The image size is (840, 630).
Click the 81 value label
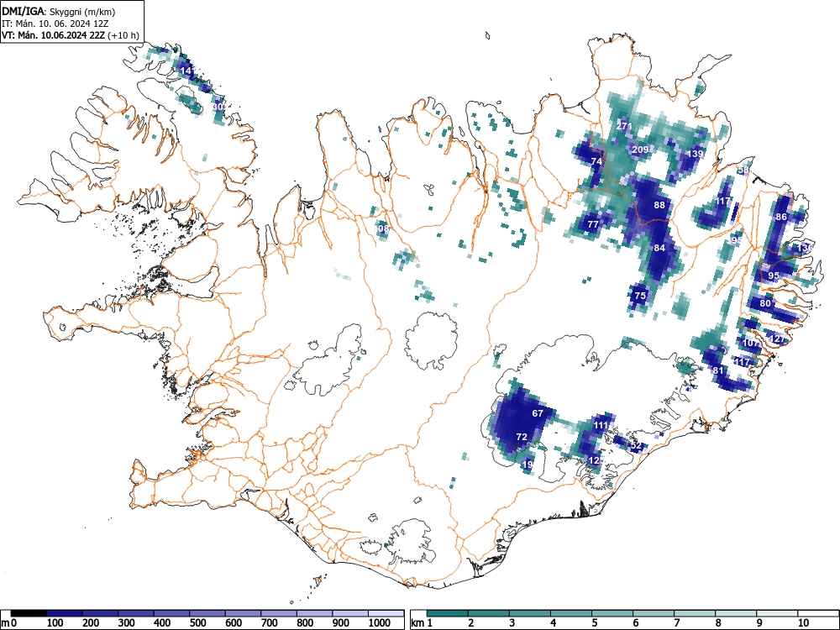pyautogui.click(x=718, y=370)
